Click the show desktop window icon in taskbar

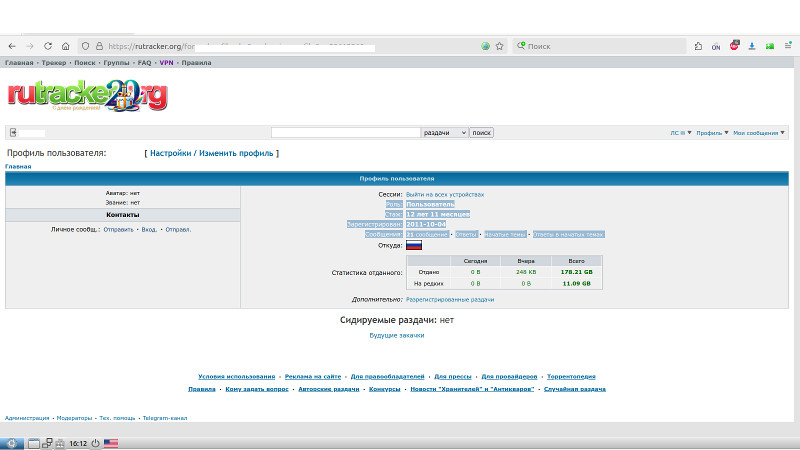click(34, 443)
